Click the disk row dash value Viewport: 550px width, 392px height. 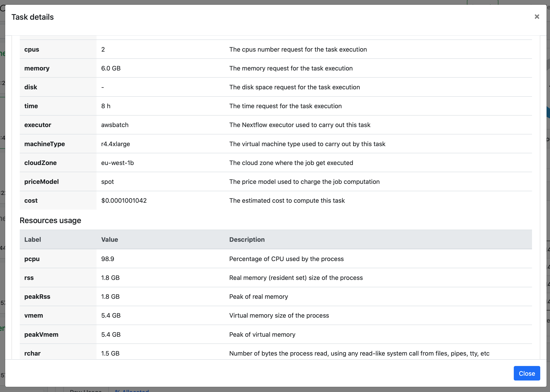click(103, 87)
